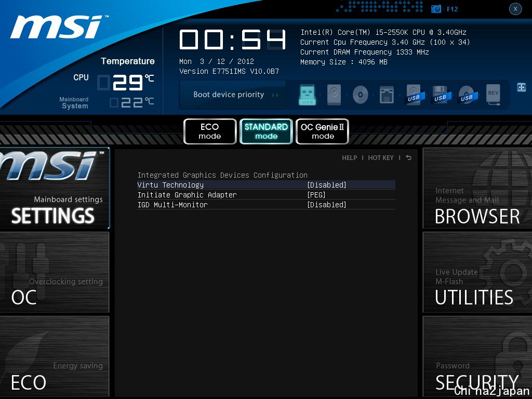Select the Virtu Technology row label

pyautogui.click(x=170, y=185)
